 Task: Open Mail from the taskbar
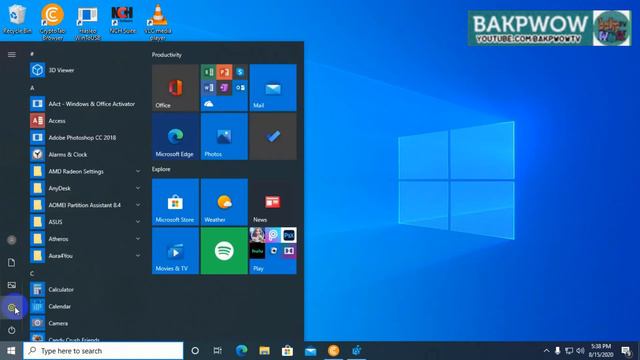tap(311, 351)
